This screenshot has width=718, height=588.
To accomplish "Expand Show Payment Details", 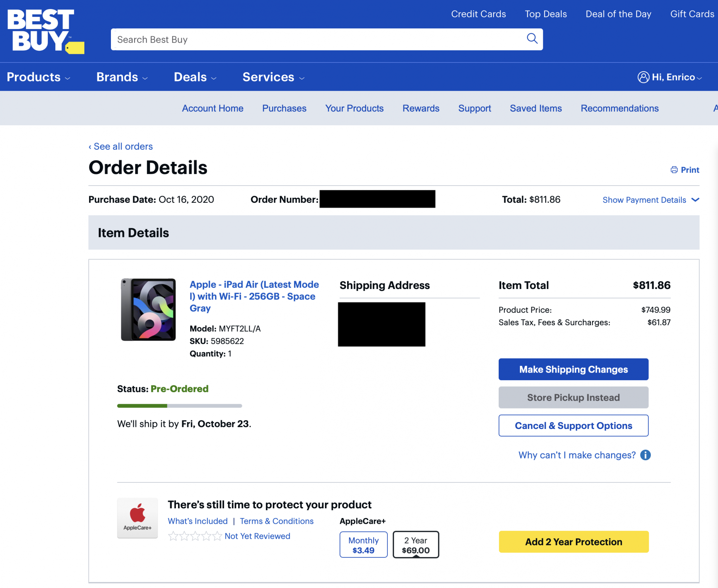I will [x=651, y=200].
